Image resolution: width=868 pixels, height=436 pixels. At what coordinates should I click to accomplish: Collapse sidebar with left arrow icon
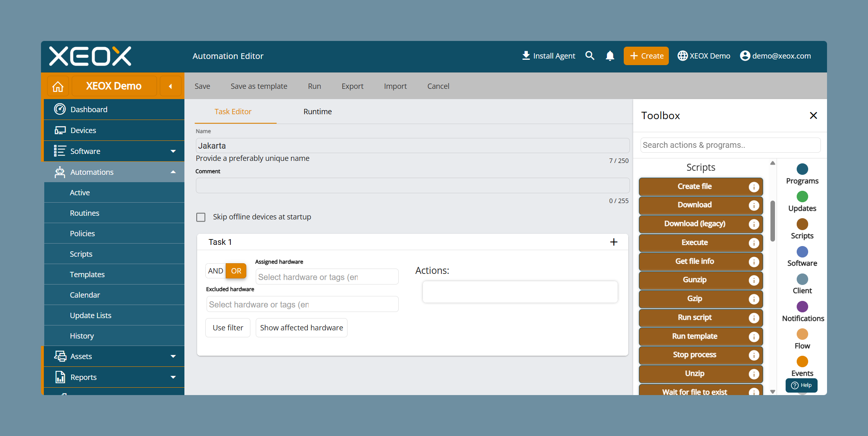(x=170, y=86)
